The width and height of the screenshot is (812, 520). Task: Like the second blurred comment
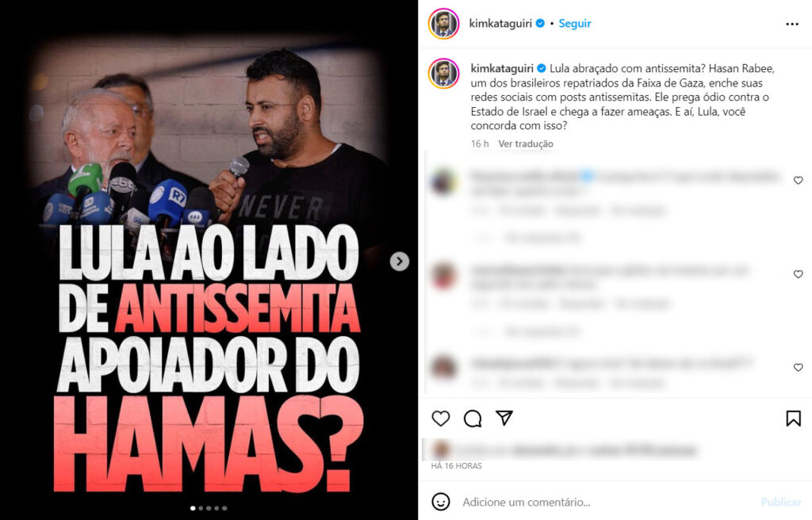(798, 274)
